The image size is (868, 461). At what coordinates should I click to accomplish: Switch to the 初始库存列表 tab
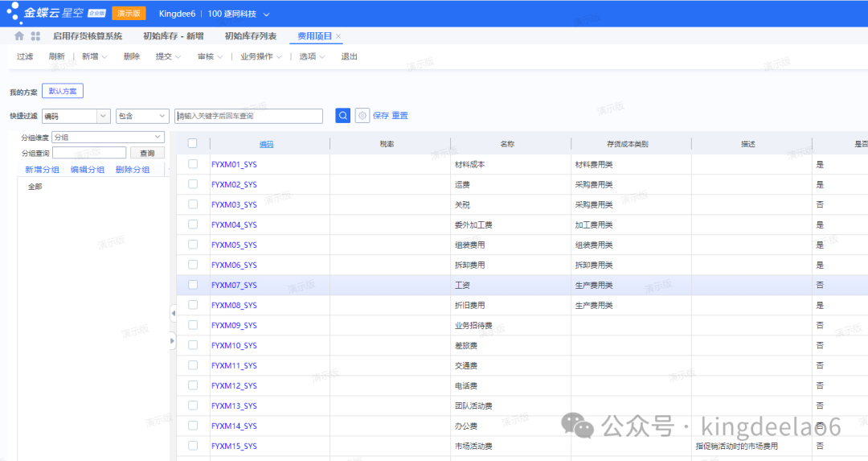point(251,36)
